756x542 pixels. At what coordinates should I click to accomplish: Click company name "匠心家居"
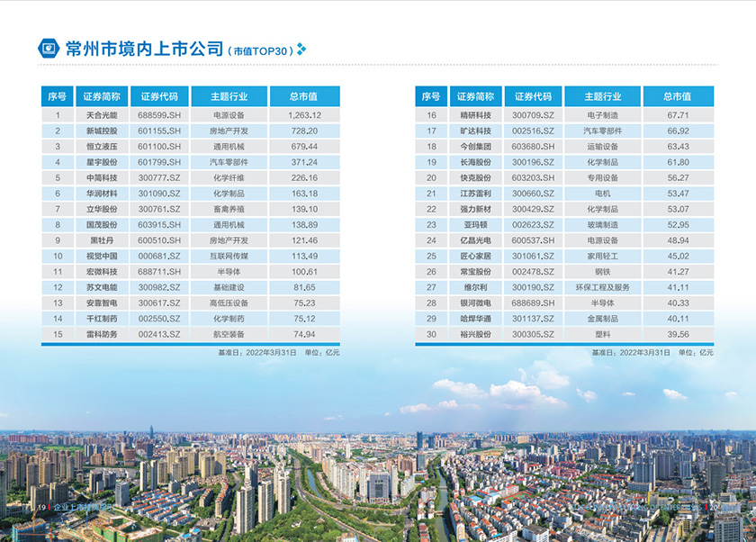476,256
